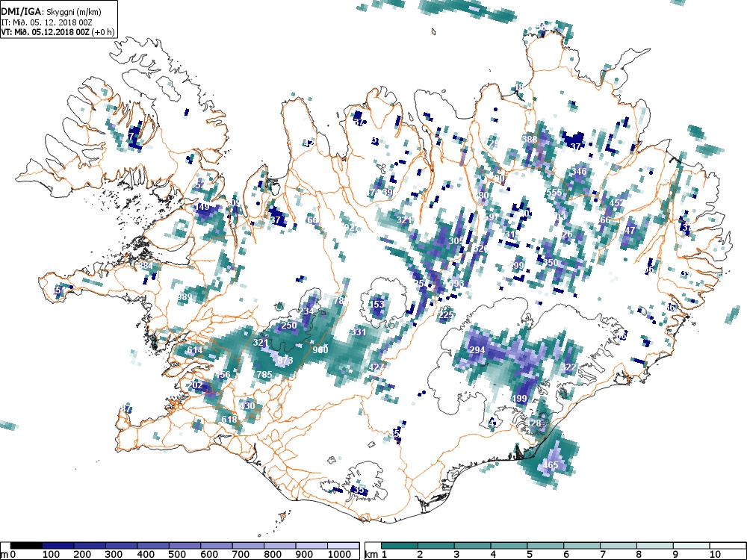Click the '350' map value label
This screenshot has width=747, height=560.
[551, 262]
